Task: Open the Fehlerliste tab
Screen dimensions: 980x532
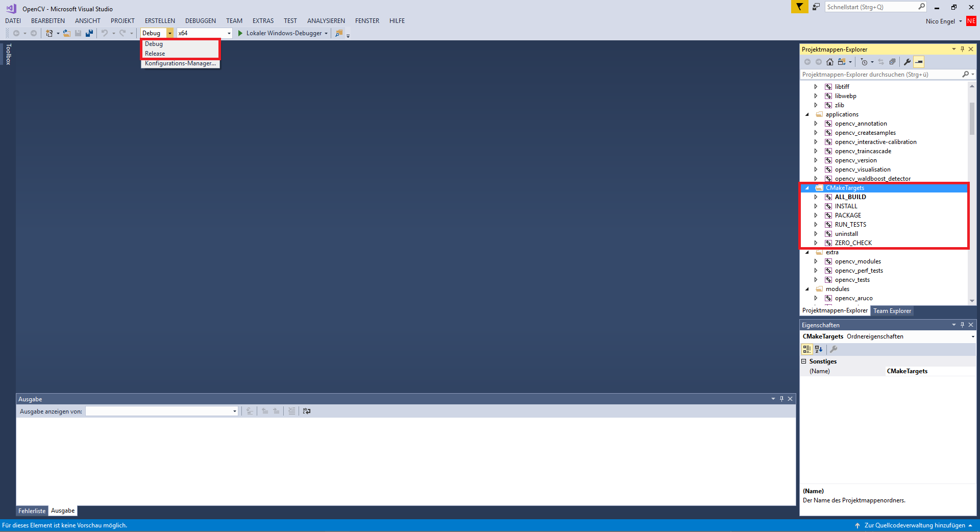Action: pyautogui.click(x=32, y=511)
